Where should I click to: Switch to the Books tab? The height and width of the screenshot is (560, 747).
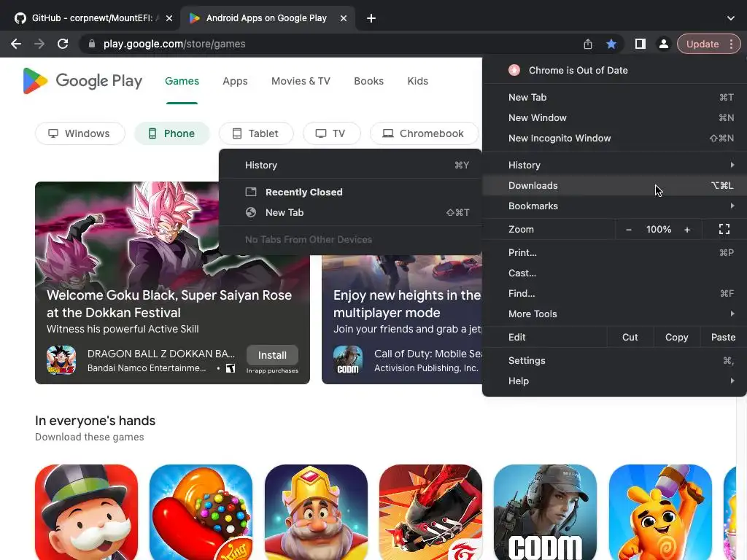[x=368, y=81]
